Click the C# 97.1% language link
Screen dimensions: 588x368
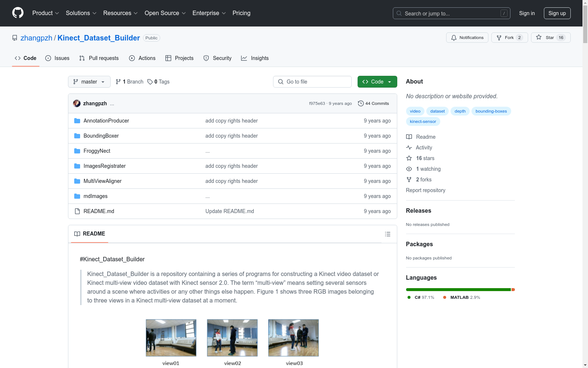(x=421, y=297)
